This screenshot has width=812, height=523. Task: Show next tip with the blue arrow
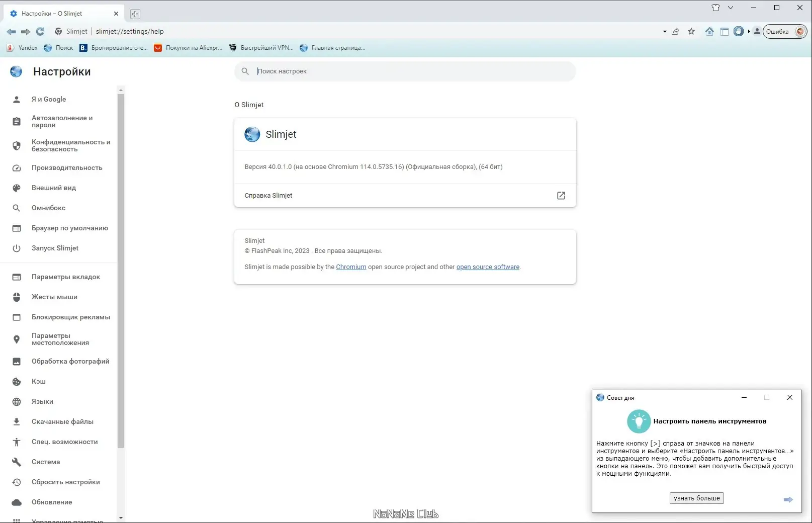click(788, 499)
